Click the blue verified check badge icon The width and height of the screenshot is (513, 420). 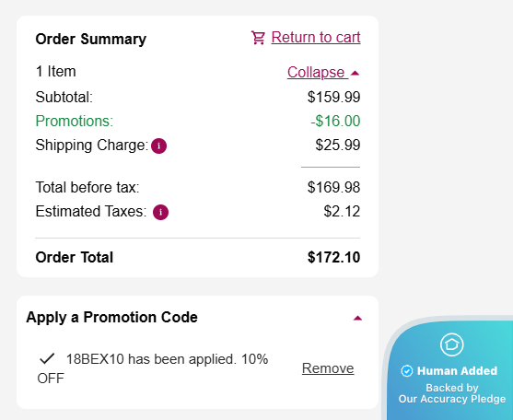pos(407,371)
